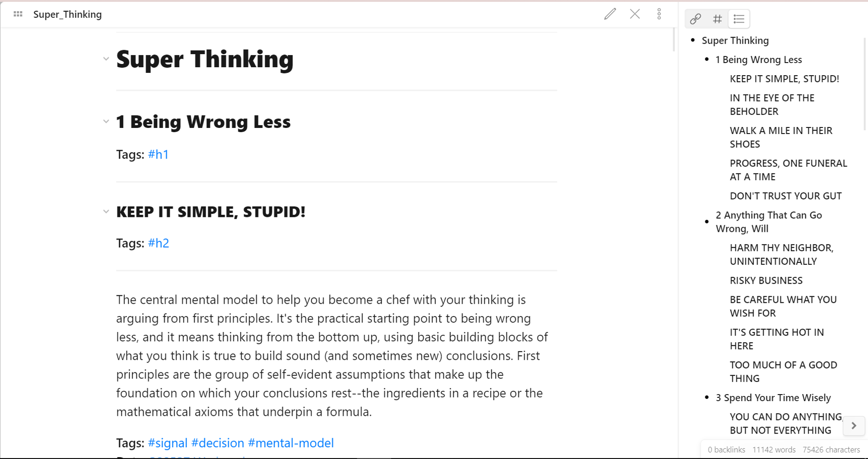868x459 pixels.
Task: Collapse the right sidebar with the chevron button
Action: point(854,426)
